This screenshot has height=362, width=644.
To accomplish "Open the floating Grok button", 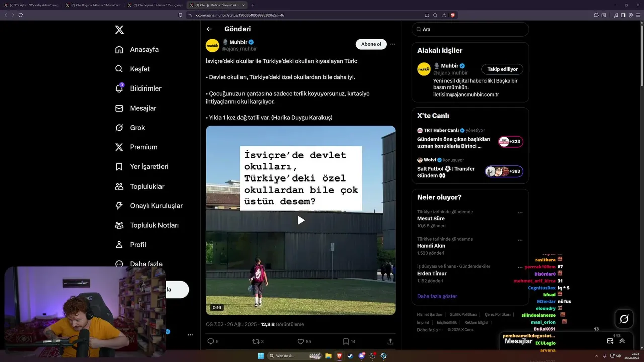I will (x=624, y=319).
